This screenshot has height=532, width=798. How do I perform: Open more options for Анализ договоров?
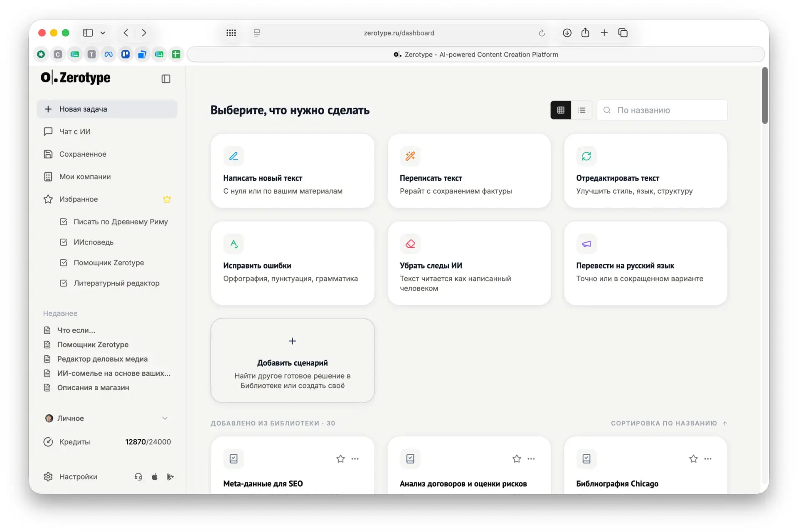[x=531, y=459]
